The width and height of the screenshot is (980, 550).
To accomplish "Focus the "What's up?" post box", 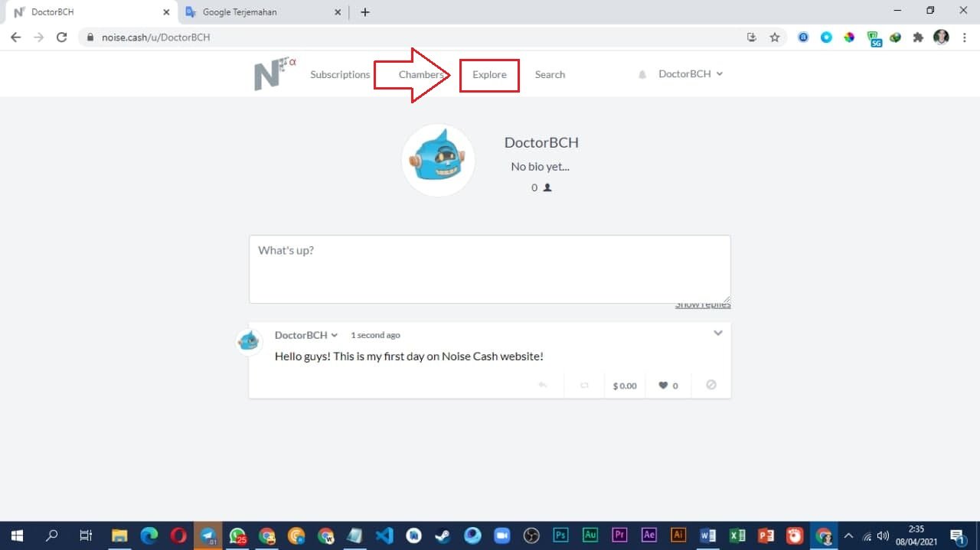I will point(490,269).
